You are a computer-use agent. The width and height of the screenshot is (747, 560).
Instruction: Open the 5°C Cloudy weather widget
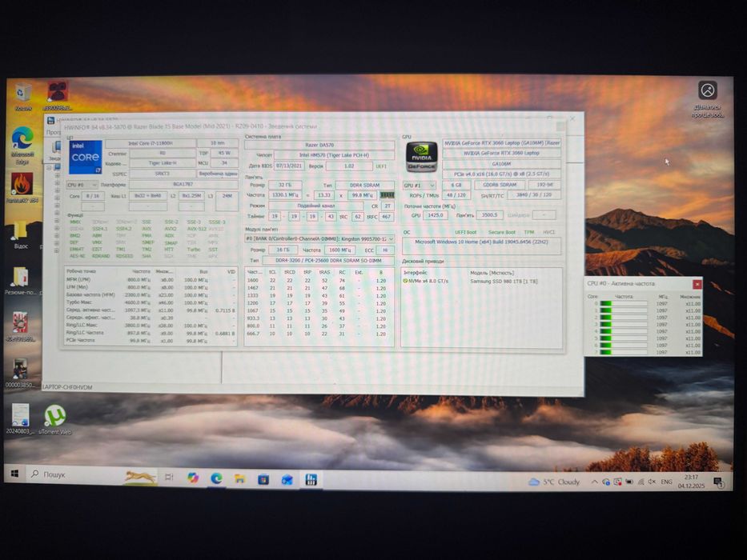(x=555, y=482)
